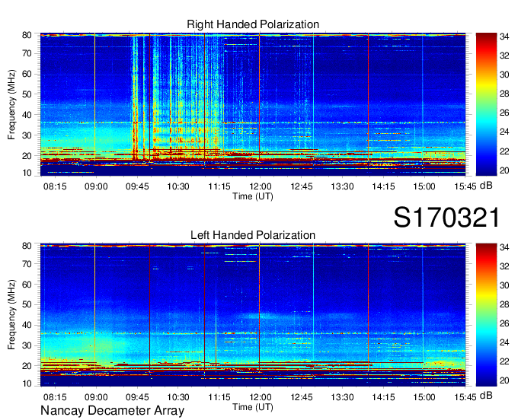Click the 32 label on lower color bar
518x420 pixels.
504,266
